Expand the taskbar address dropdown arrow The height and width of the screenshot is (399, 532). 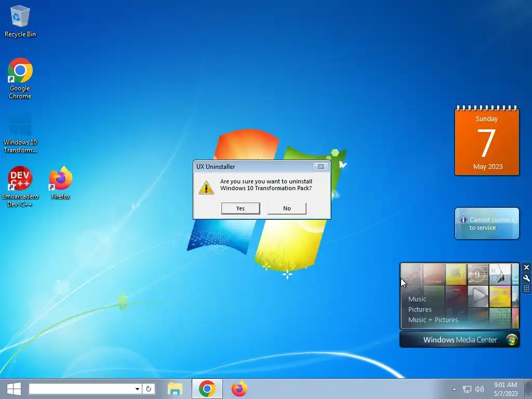click(x=137, y=389)
